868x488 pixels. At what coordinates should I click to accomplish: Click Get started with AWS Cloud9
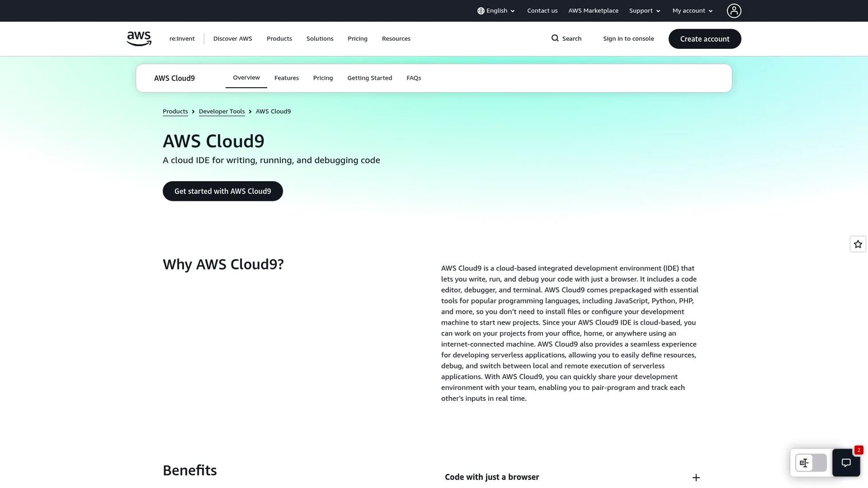[223, 191]
